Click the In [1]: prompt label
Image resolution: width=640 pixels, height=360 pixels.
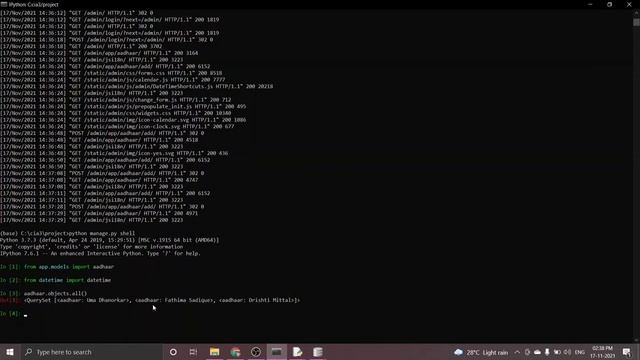click(x=10, y=267)
